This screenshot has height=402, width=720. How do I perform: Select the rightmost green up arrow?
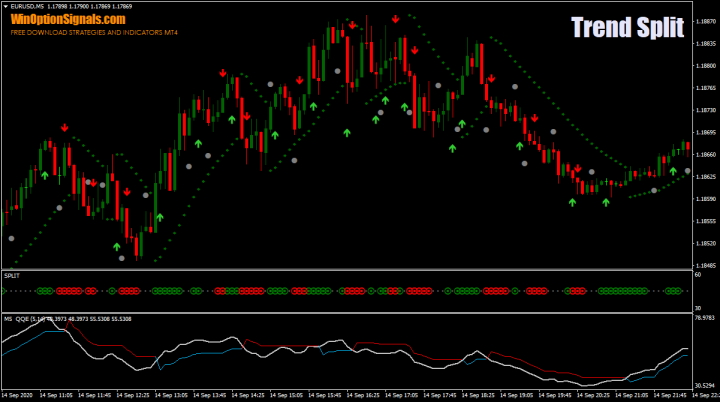673,171
